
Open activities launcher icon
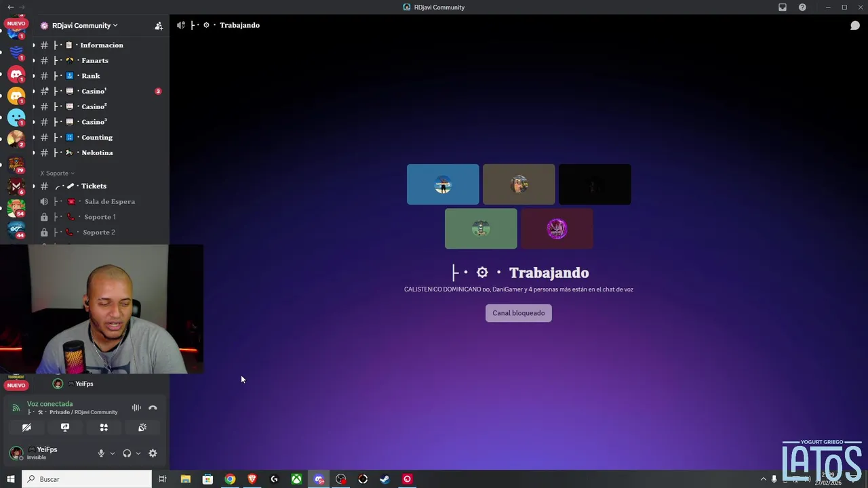(104, 428)
